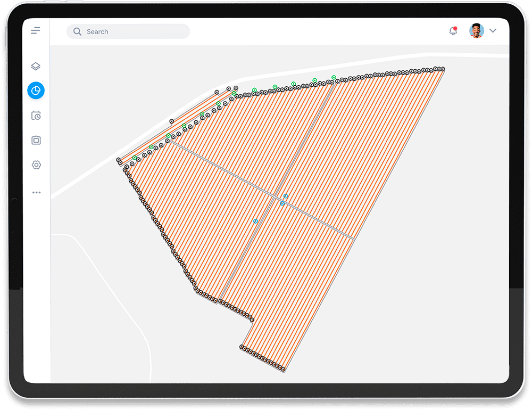Image resolution: width=532 pixels, height=410 pixels.
Task: Select the rightmost green marker on top boundary
Action: pos(334,77)
